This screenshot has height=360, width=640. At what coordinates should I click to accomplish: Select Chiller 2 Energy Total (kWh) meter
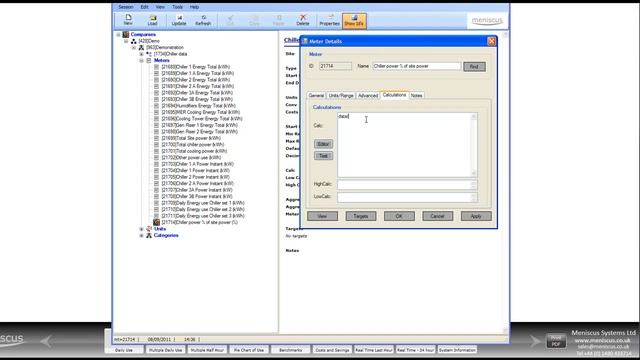pyautogui.click(x=196, y=80)
